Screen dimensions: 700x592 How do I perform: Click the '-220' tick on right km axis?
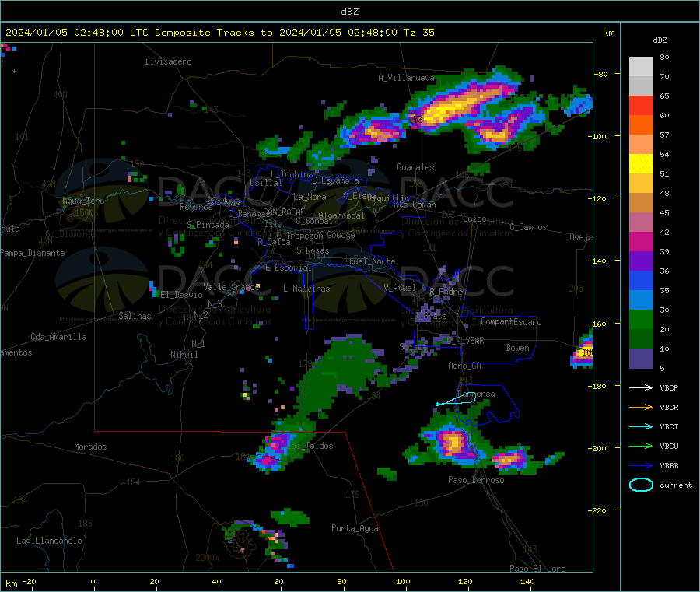click(599, 510)
